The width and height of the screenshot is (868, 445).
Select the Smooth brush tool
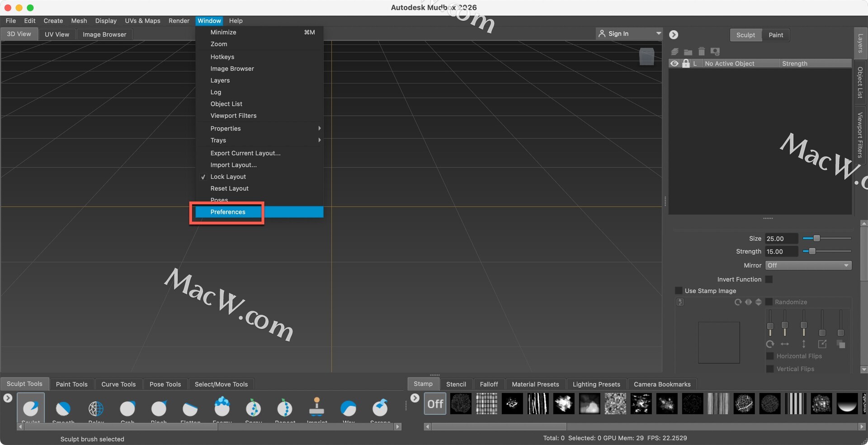click(x=63, y=408)
